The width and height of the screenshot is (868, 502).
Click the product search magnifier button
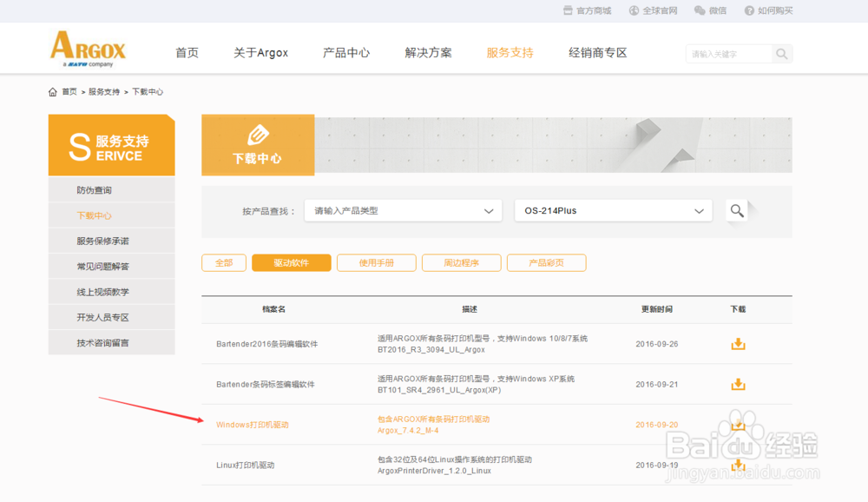click(x=737, y=210)
